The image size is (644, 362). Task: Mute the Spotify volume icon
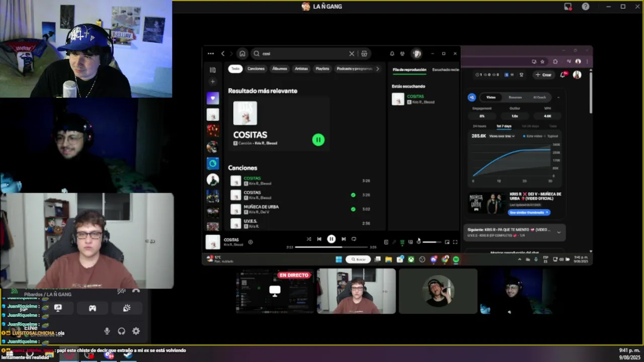pos(419,242)
